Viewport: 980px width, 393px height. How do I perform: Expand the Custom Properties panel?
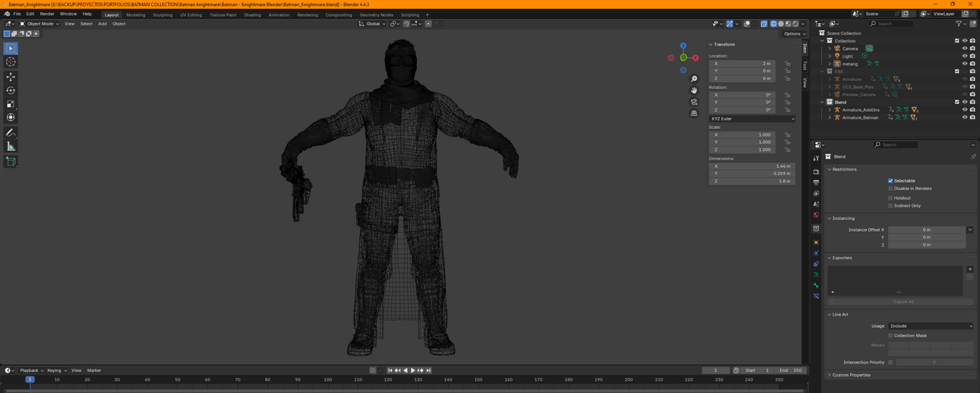point(851,375)
